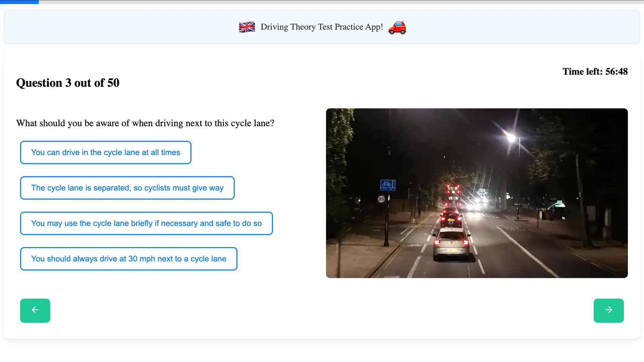
Task: Select answer 'The cycle lane is separated, so cyclists must give way'
Action: click(127, 188)
